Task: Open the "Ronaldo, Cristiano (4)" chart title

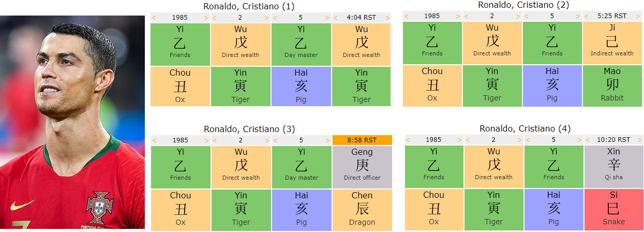Action: point(525,128)
